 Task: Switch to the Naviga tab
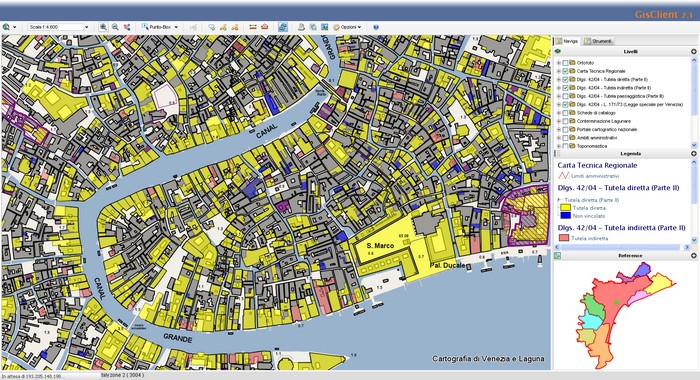(567, 41)
